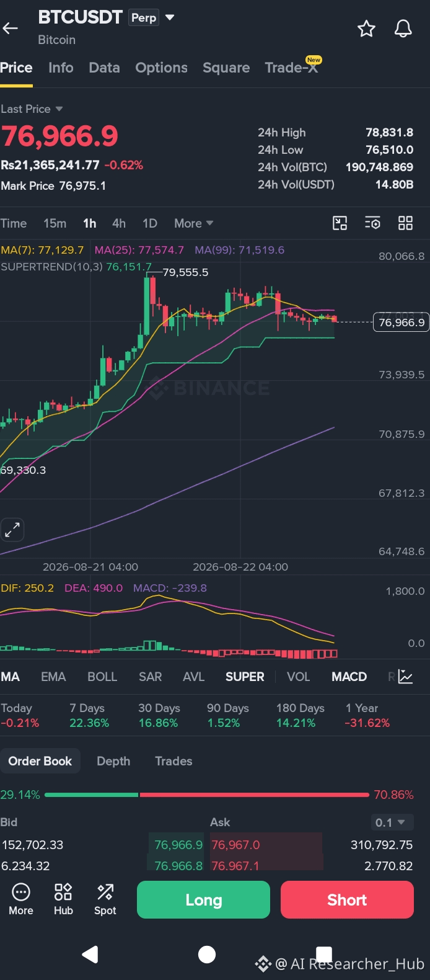Select the Trades tab

pos(173,761)
